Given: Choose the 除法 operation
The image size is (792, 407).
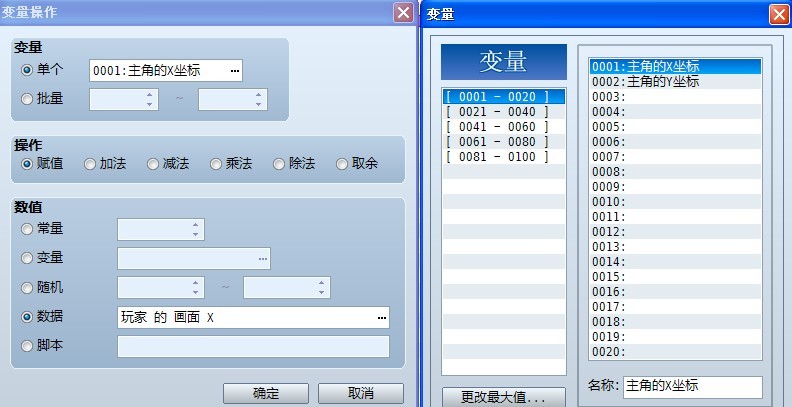Looking at the screenshot, I should click(279, 164).
